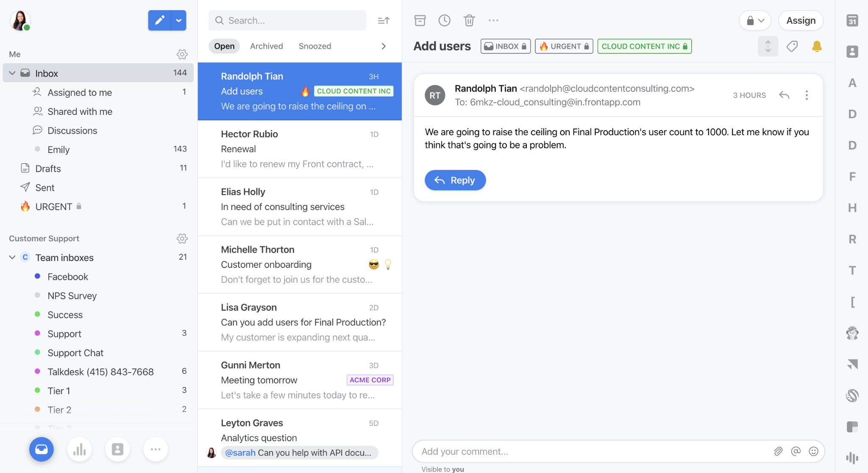Mention a teammate with the @ icon
Image resolution: width=868 pixels, height=473 pixels.
(x=796, y=451)
